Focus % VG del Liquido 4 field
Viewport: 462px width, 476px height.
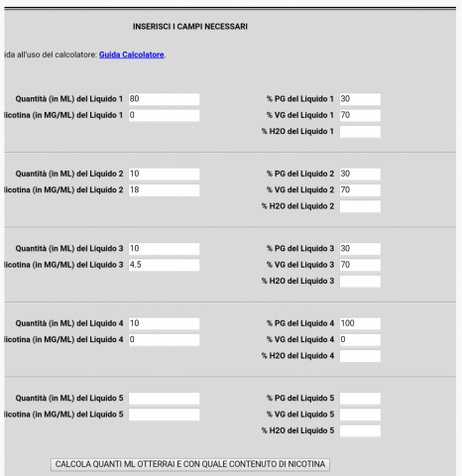coord(360,339)
